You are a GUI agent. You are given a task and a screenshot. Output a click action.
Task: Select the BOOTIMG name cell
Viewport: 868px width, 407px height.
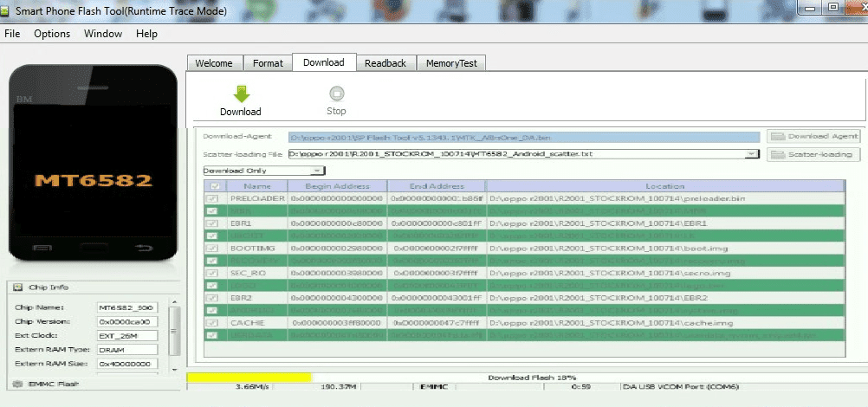pyautogui.click(x=257, y=249)
